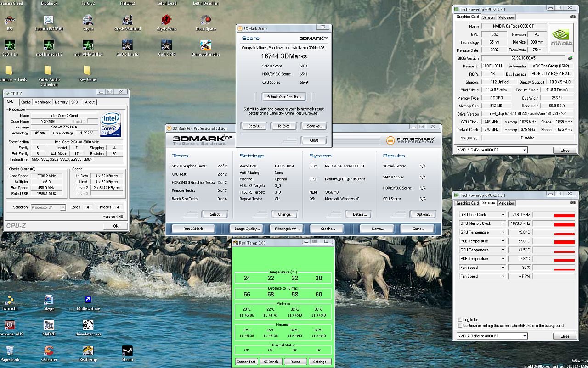
Task: Open the Papierkorb recycle bin
Action: 9,354
